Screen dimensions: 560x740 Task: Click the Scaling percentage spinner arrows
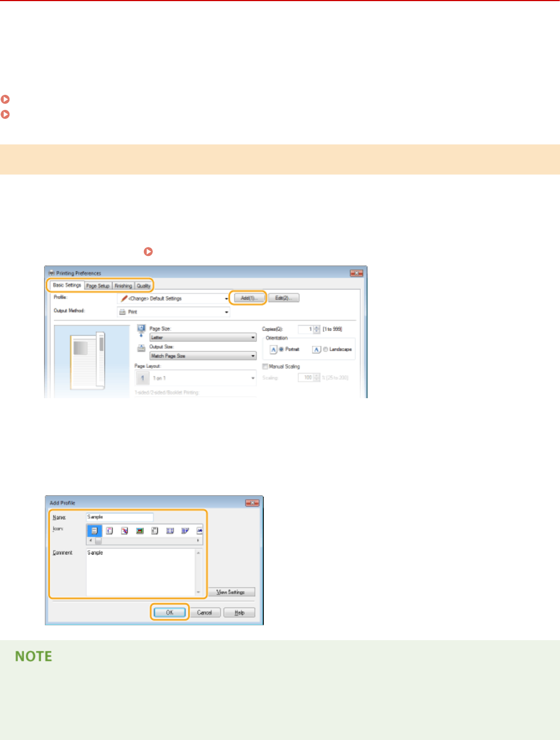pyautogui.click(x=317, y=378)
